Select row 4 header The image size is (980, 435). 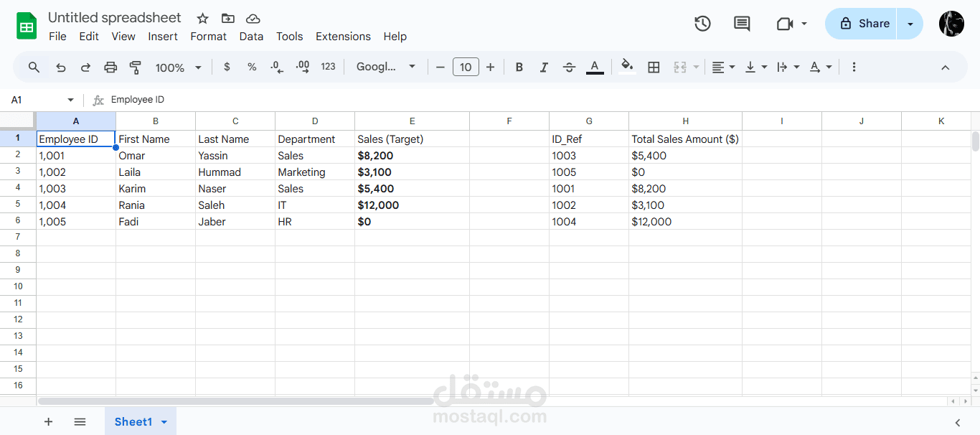click(x=18, y=188)
